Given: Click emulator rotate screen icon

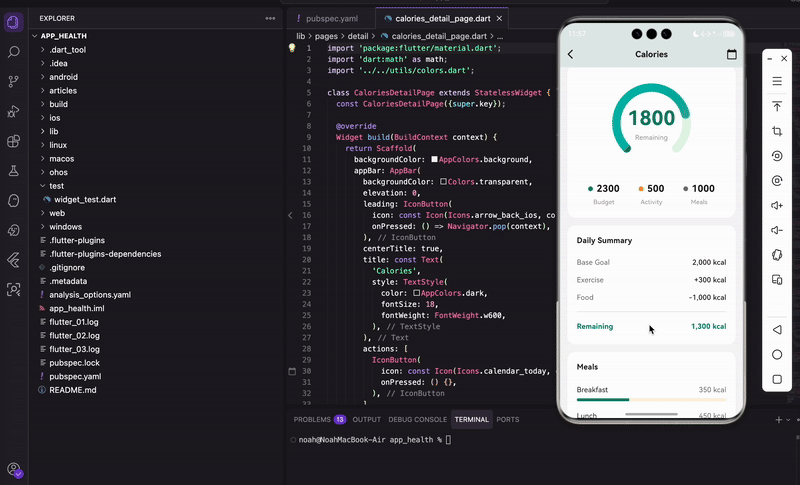Looking at the screenshot, I should [777, 255].
